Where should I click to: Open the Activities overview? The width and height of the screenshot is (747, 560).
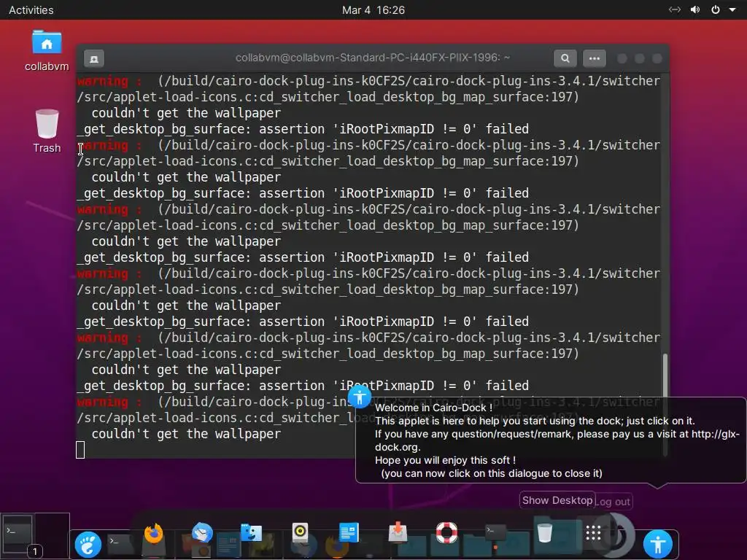point(31,10)
